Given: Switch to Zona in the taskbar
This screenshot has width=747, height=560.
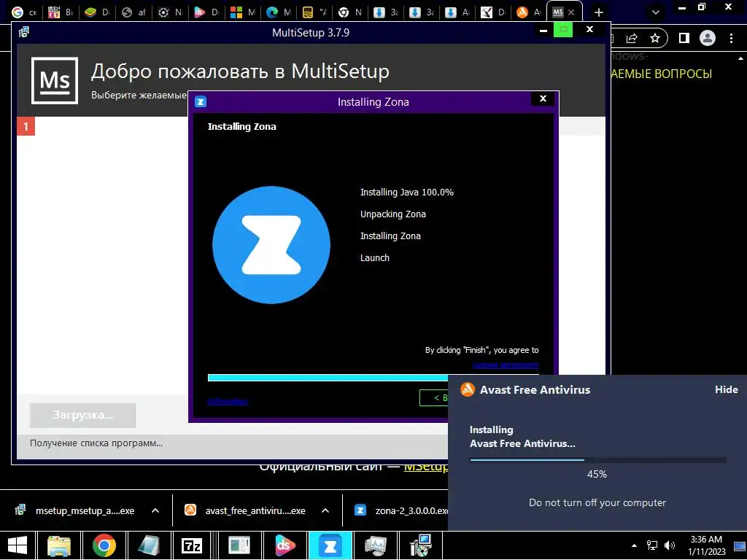Looking at the screenshot, I should (330, 545).
